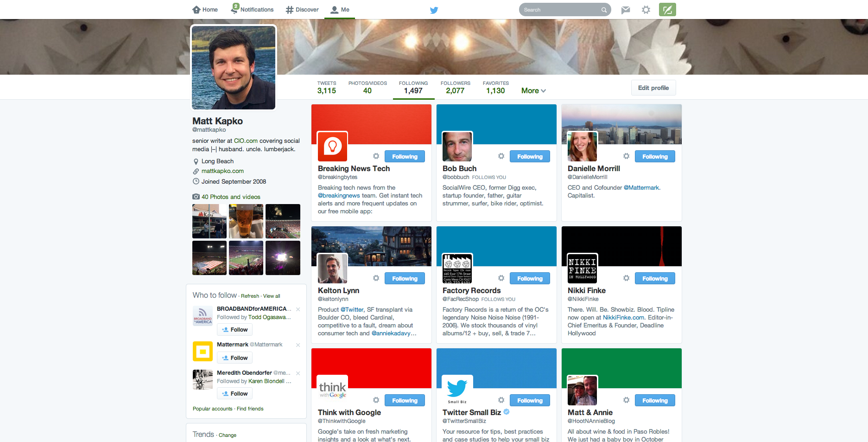
Task: Click Twitter Small Biz avatar
Action: coord(457,390)
